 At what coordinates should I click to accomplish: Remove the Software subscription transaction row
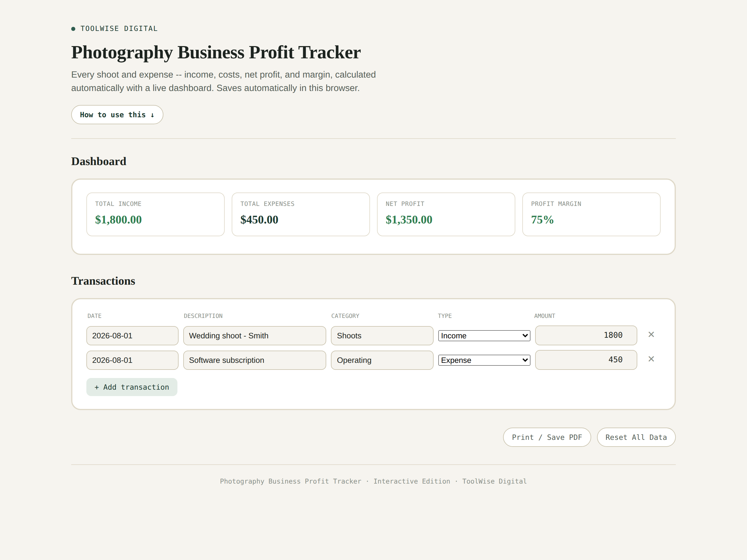[x=651, y=359]
